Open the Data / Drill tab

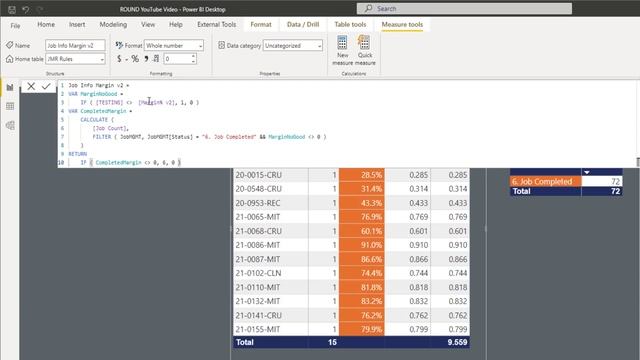303,24
